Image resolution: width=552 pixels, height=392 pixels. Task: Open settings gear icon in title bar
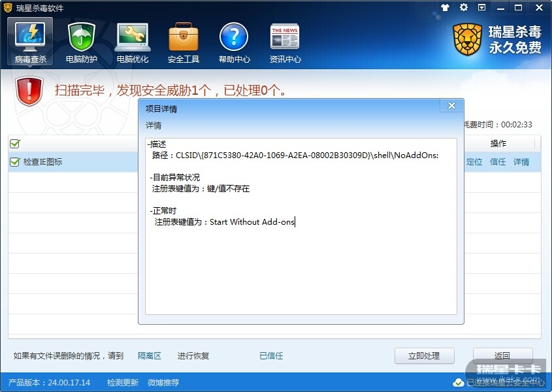[x=464, y=7]
